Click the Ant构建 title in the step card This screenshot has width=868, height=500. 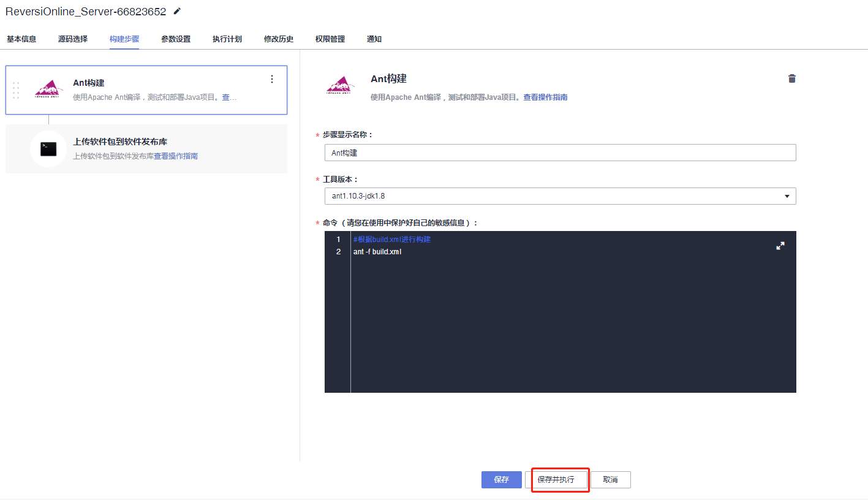point(89,83)
